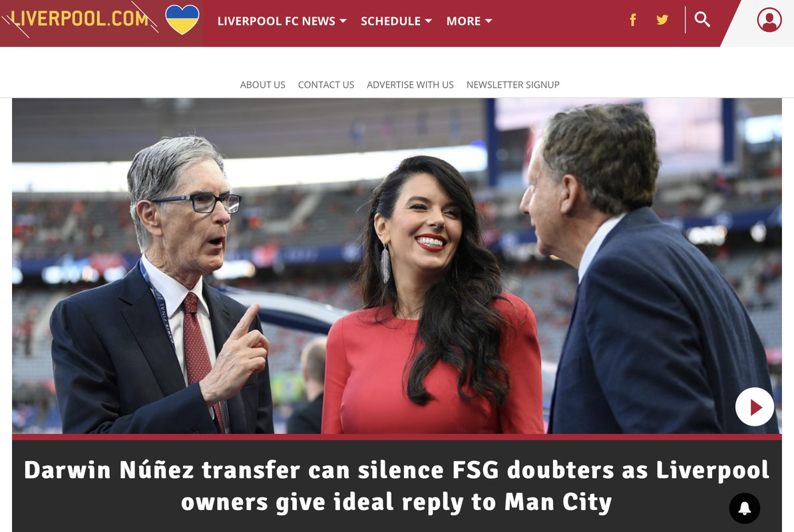Image resolution: width=794 pixels, height=532 pixels.
Task: Click the search magnifier icon
Action: [702, 20]
